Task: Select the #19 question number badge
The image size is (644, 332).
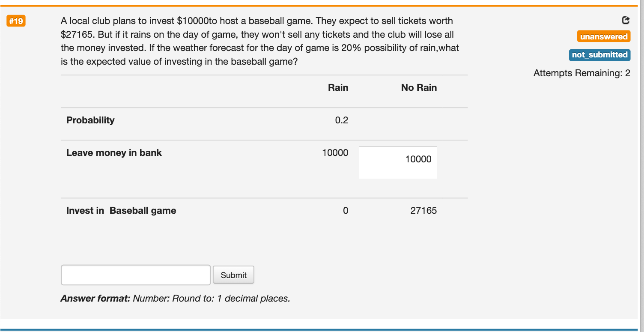Action: (x=16, y=21)
